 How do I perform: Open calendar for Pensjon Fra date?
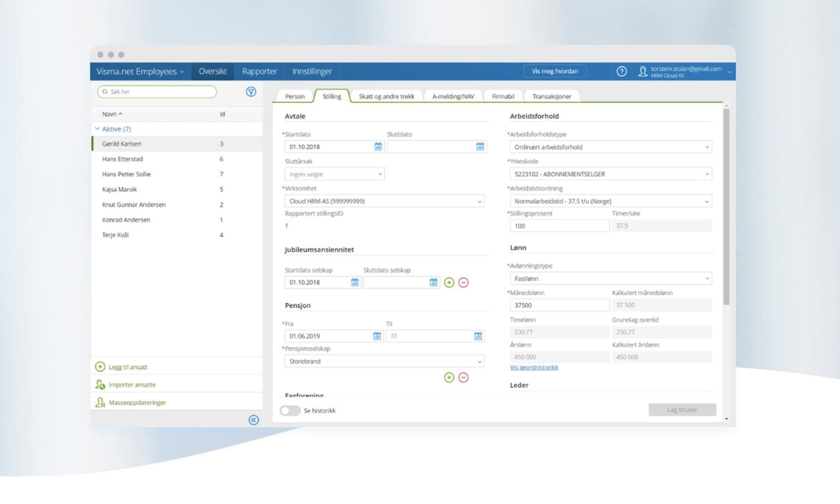pyautogui.click(x=377, y=336)
